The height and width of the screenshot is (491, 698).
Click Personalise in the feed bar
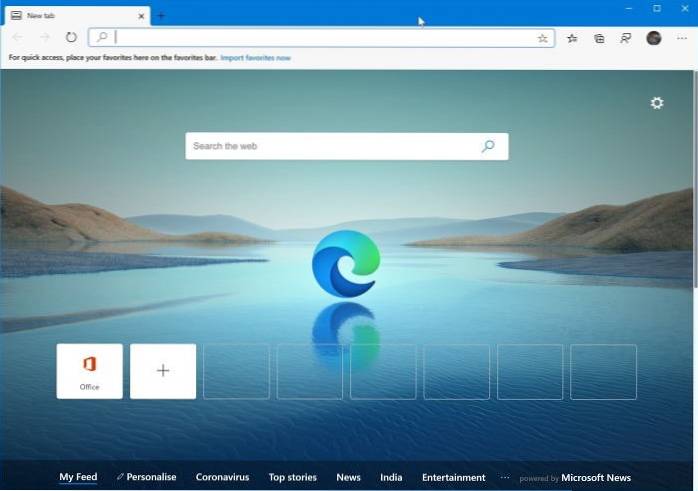coord(146,477)
